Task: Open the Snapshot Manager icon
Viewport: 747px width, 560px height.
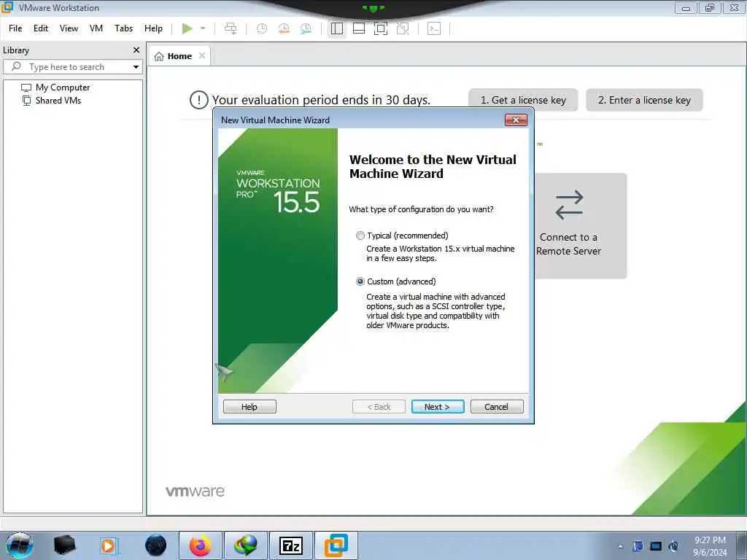Action: 306,28
